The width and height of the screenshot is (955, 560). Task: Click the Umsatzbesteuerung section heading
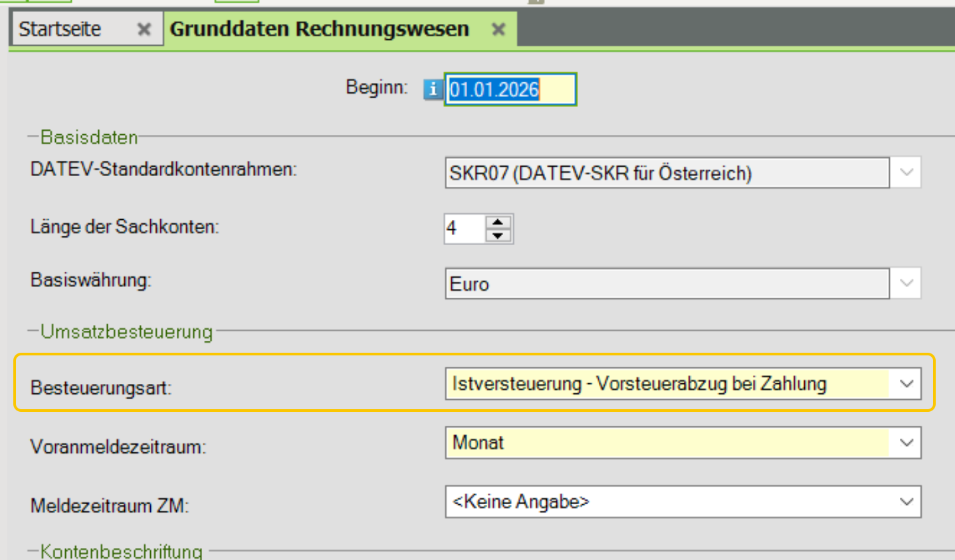click(x=126, y=331)
